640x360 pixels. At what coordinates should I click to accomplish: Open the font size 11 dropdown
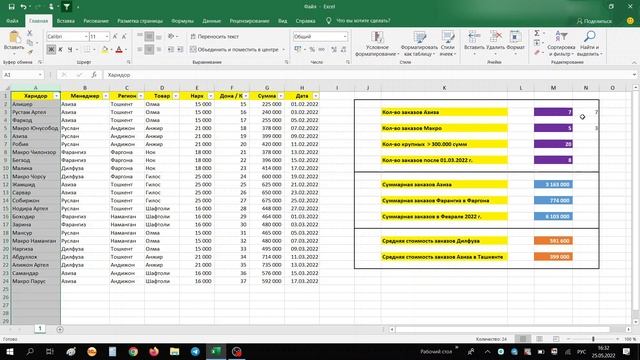click(x=107, y=36)
